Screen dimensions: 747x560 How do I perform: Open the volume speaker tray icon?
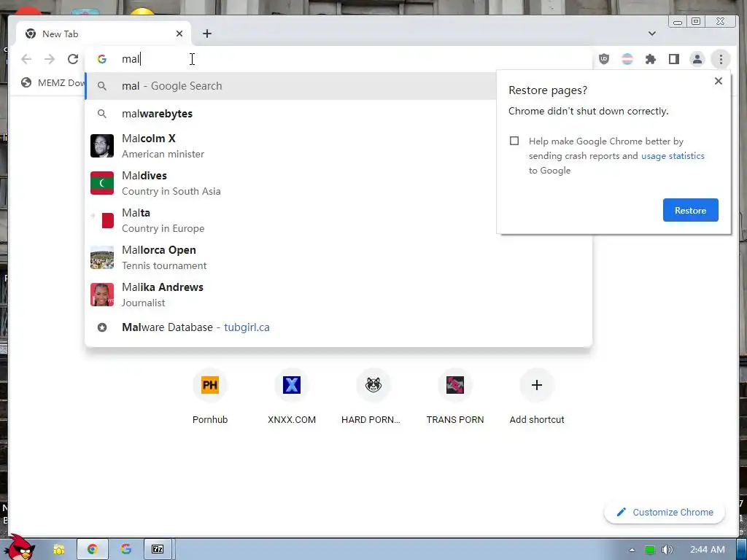click(667, 550)
